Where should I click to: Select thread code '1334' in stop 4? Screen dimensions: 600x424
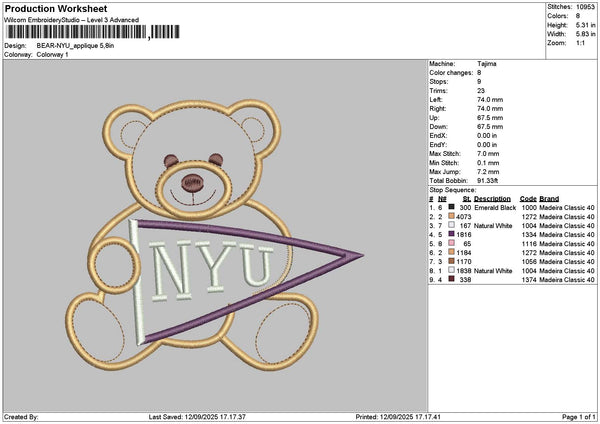[x=529, y=235]
